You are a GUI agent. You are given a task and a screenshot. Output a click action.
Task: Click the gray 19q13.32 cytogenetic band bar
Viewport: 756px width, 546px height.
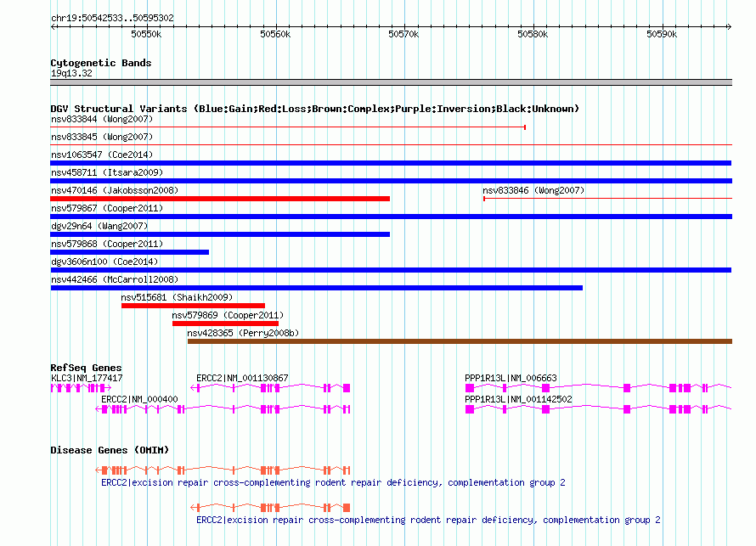click(391, 82)
